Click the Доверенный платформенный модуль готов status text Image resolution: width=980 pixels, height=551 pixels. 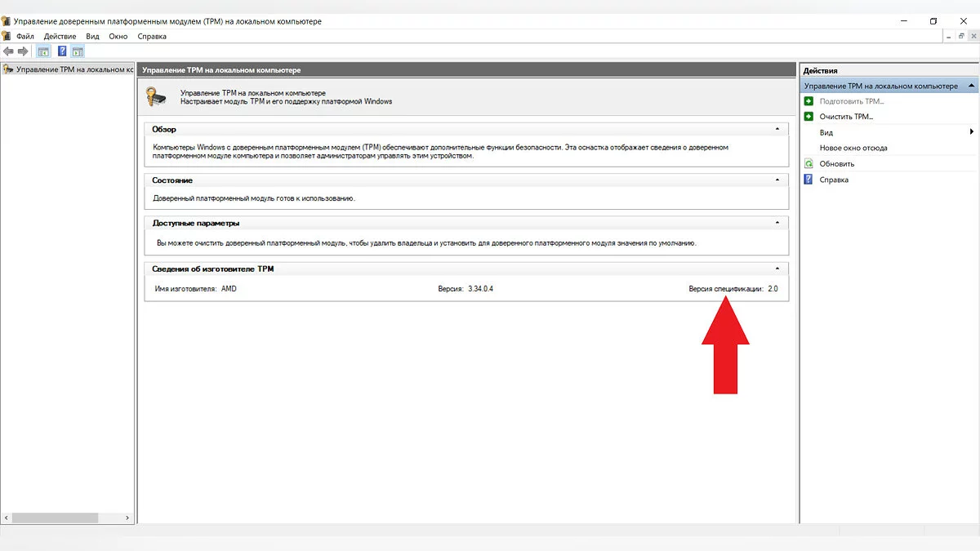pos(255,198)
